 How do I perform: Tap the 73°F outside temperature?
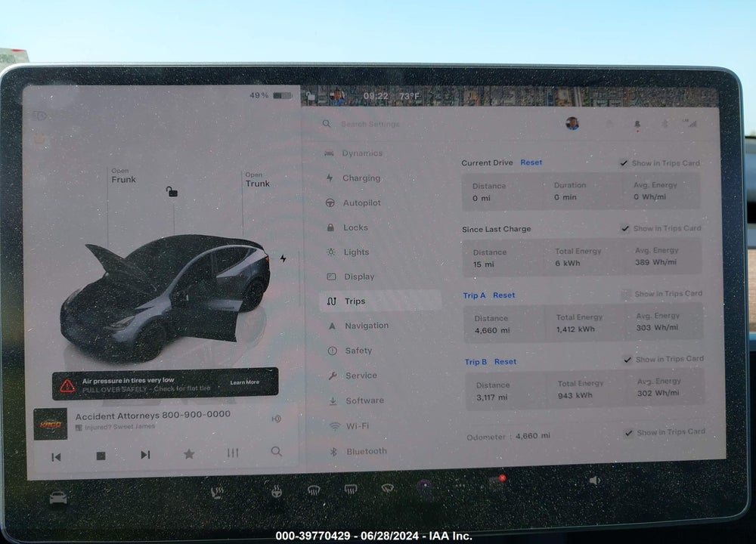pos(409,97)
